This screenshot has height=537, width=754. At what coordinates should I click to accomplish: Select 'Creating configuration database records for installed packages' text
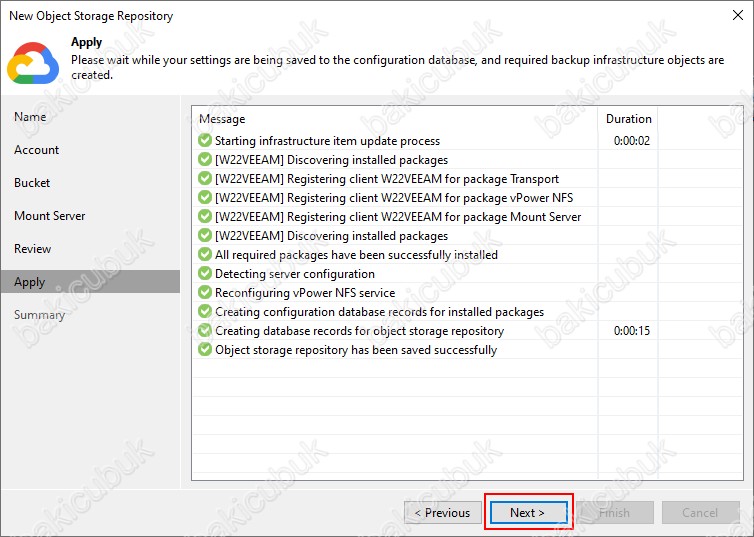click(379, 312)
